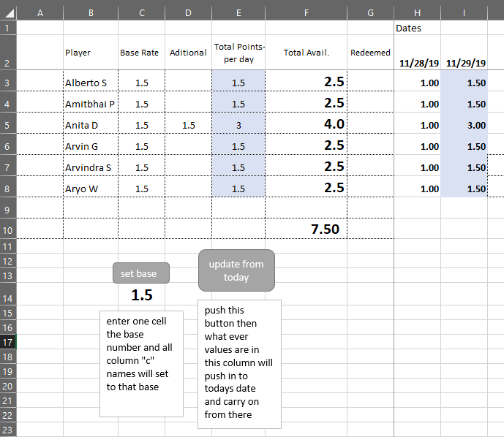Select column D header
This screenshot has width=504, height=437.
tap(188, 13)
